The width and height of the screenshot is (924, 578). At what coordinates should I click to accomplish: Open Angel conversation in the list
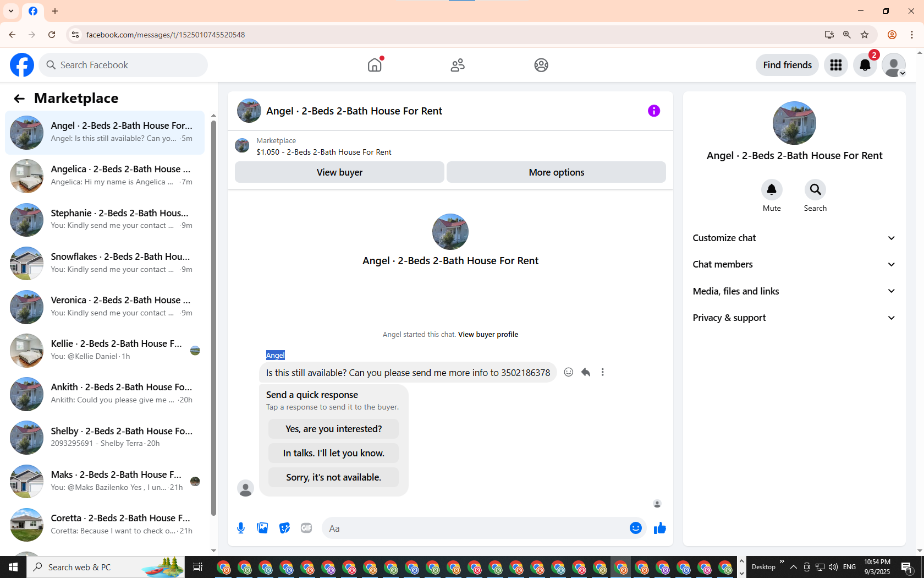[x=105, y=133]
